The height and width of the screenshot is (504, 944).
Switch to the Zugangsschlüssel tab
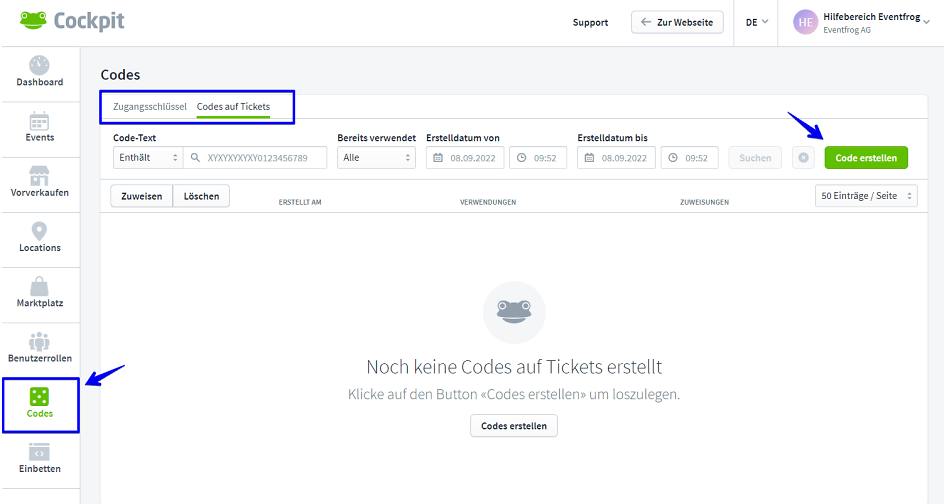tap(149, 106)
